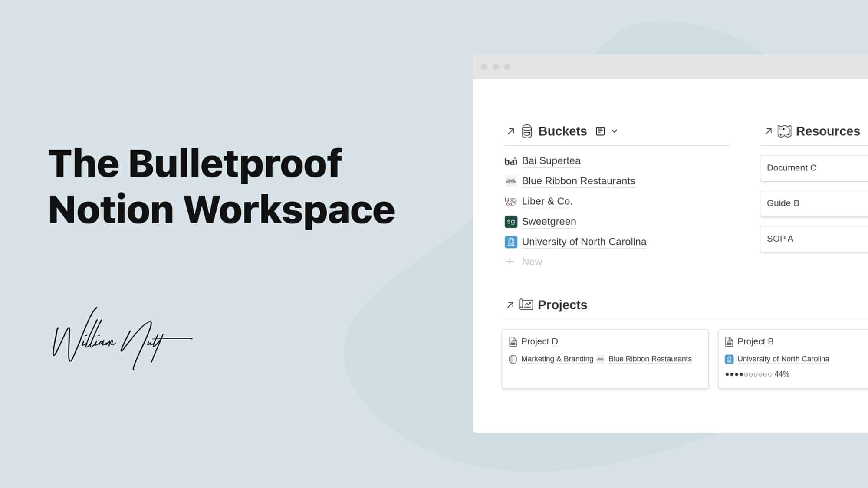The image size is (868, 488).
Task: Click the page icon on Project D card
Action: (x=512, y=341)
